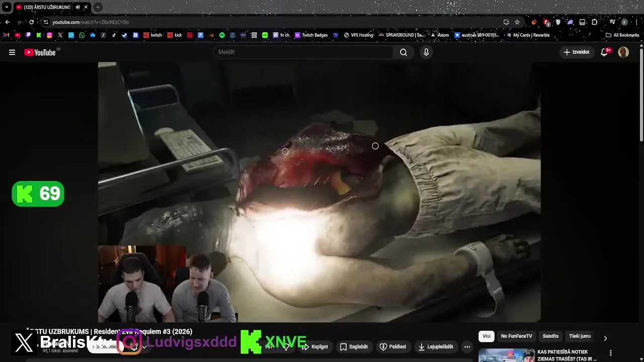Open the Spotify bookmark icon

pyautogui.click(x=222, y=35)
